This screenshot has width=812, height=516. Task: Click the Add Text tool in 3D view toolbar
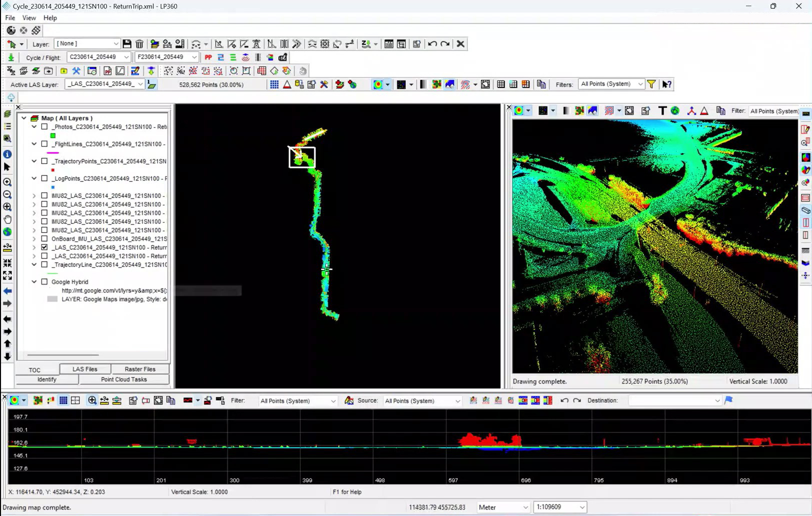pyautogui.click(x=661, y=110)
